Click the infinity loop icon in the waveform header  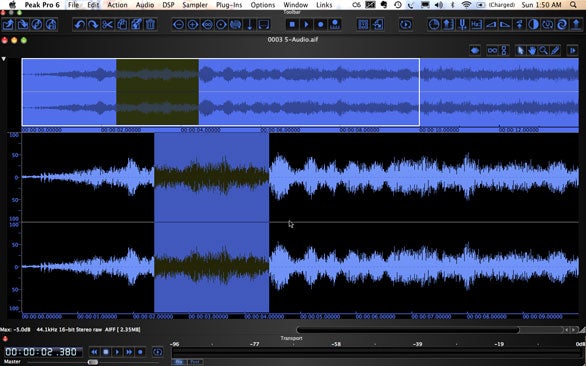[x=492, y=50]
